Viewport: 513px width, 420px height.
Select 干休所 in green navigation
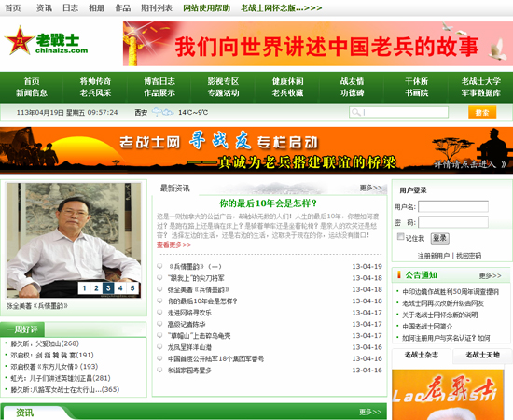click(417, 81)
